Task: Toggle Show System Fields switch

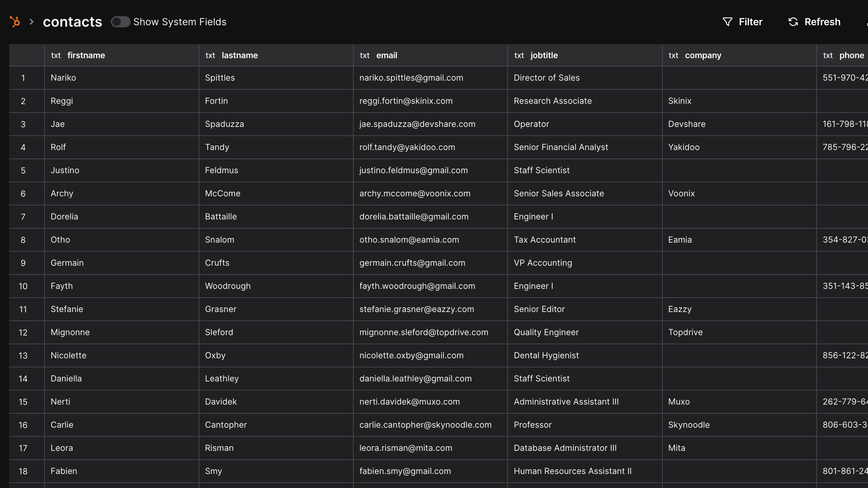Action: point(120,22)
